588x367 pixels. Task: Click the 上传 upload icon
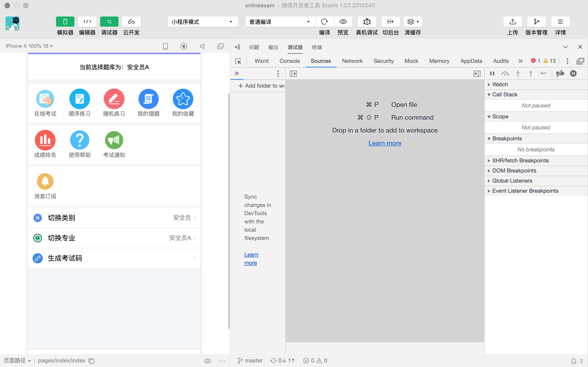512,22
